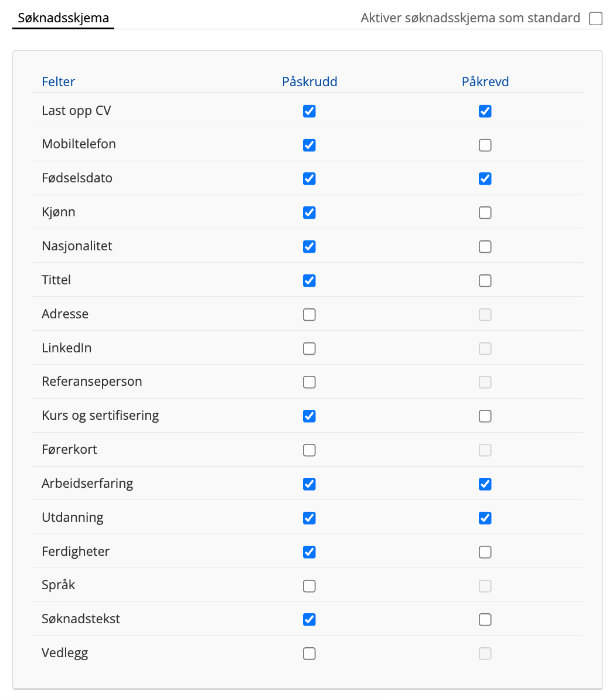Turn off the Nasjonalitet field
The height and width of the screenshot is (700, 613).
[x=309, y=246]
